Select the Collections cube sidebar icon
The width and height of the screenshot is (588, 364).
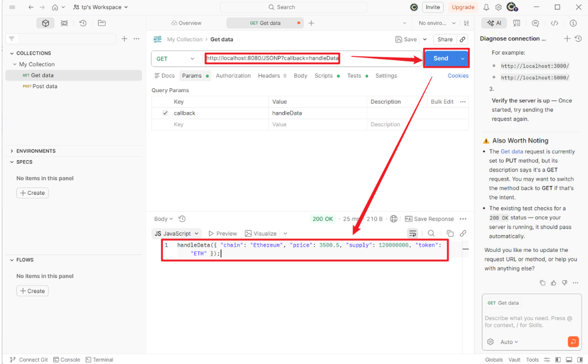[x=46, y=23]
